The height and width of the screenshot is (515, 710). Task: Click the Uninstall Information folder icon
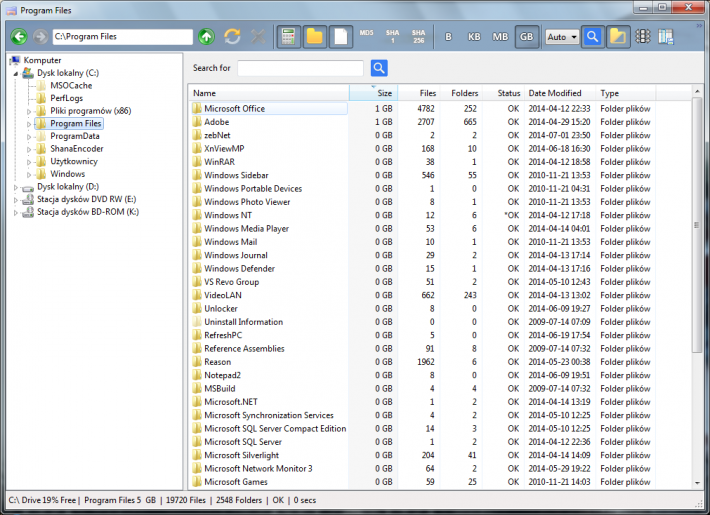(x=197, y=322)
